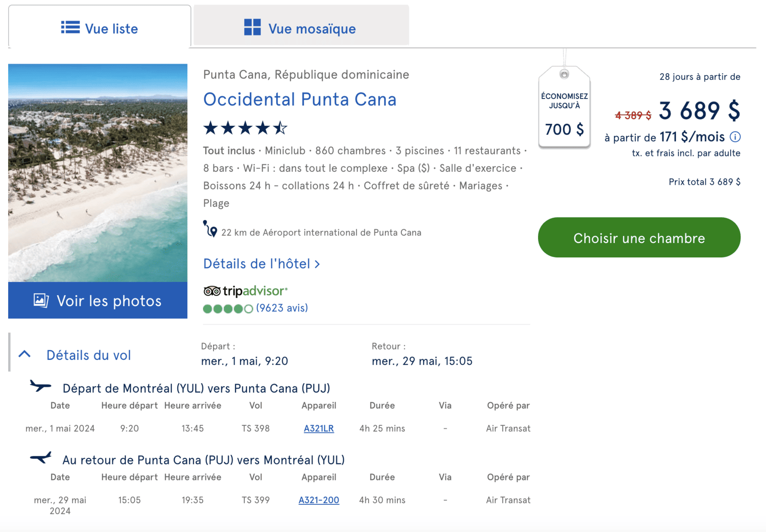Open the monthly payment info tooltip
Viewport: 766px width, 532px height.
pos(735,137)
